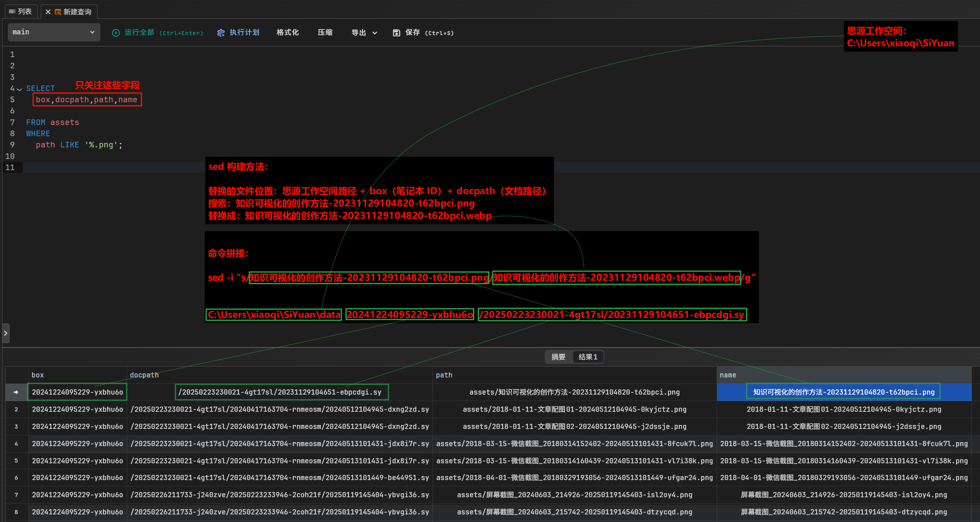Sort by the docpath column header

pyautogui.click(x=144, y=375)
